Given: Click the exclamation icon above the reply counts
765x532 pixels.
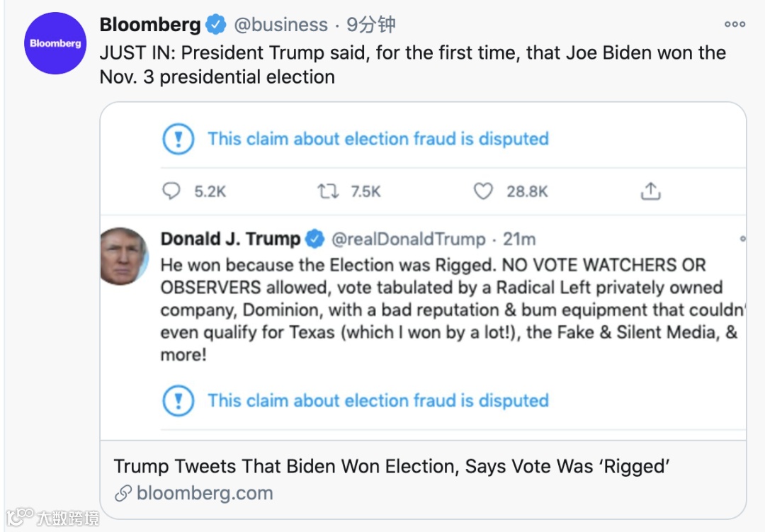Looking at the screenshot, I should click(x=178, y=138).
